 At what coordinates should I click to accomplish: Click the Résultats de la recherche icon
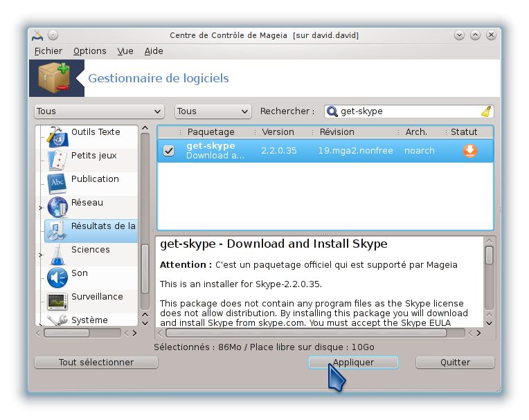55,231
